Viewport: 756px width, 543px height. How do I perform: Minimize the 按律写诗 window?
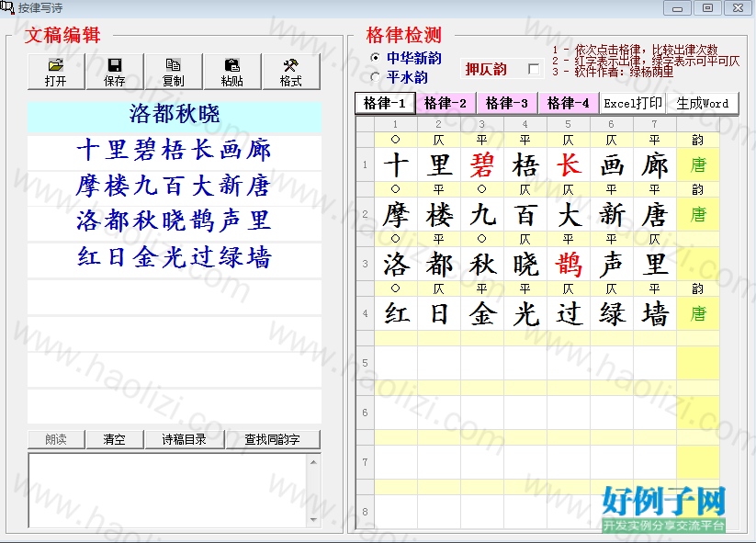pos(677,8)
